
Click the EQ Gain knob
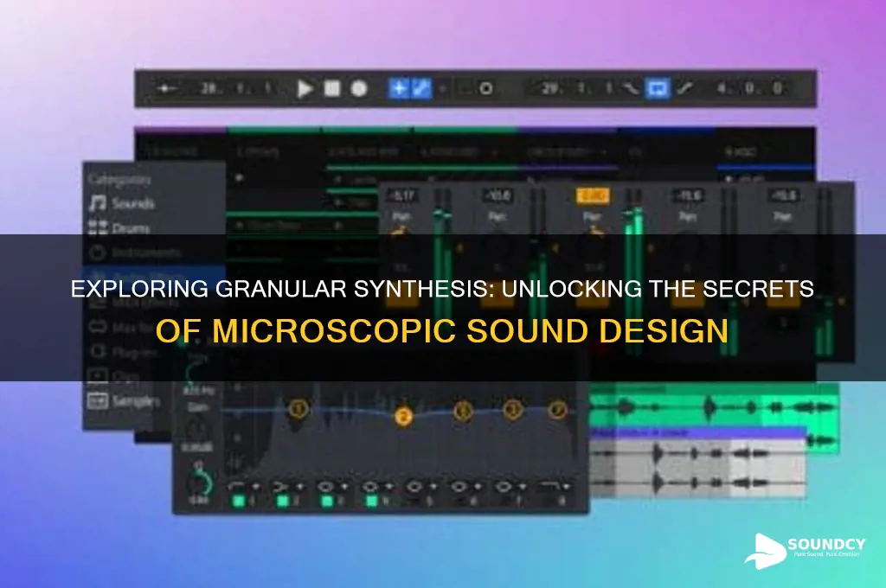pos(196,430)
